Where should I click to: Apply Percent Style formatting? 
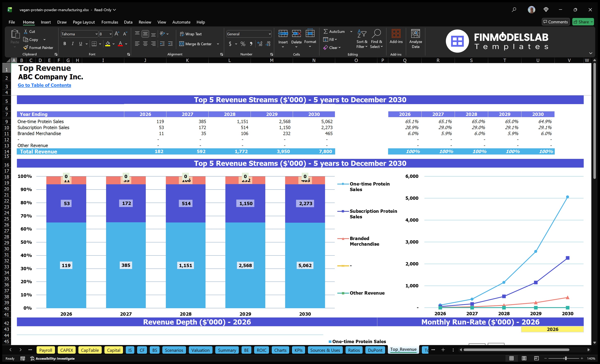[x=243, y=44]
